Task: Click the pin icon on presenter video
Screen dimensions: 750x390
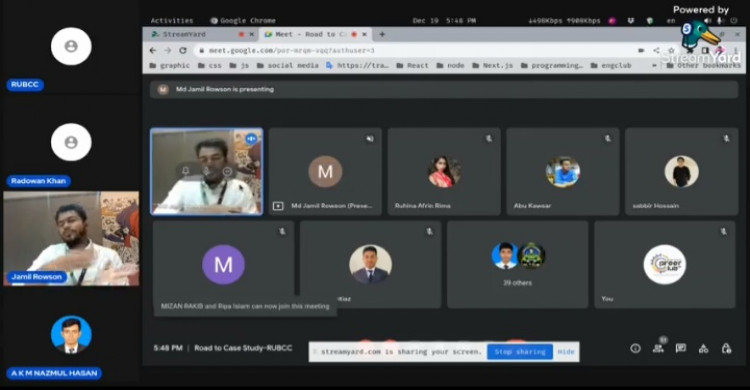Action: pos(186,171)
